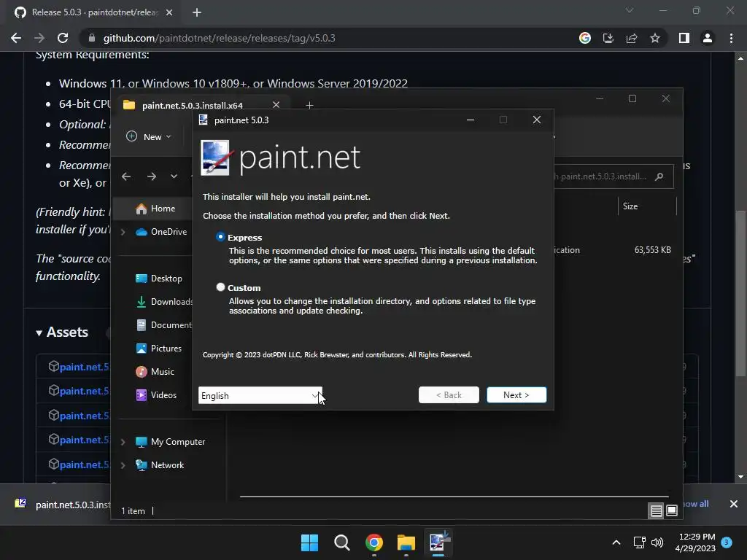747x560 pixels.
Task: Select the Express installation option
Action: coord(220,237)
